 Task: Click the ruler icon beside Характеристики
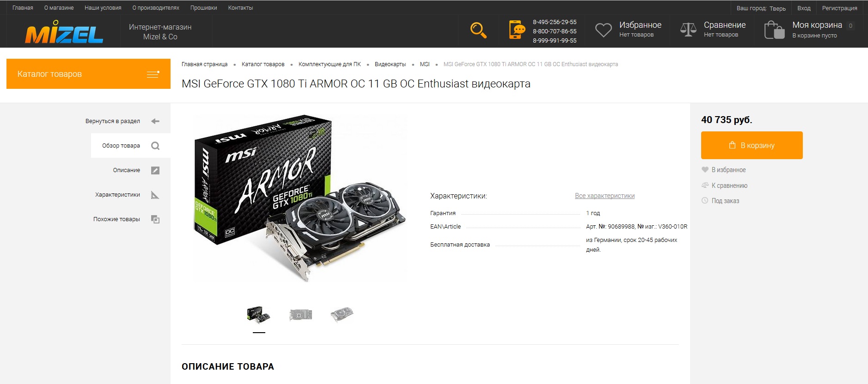(x=155, y=195)
